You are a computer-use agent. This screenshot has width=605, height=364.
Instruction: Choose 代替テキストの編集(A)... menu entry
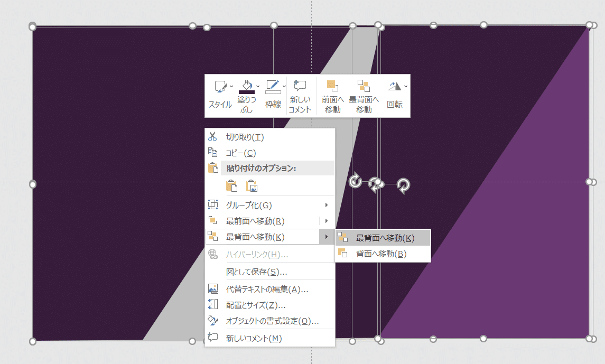tap(269, 289)
